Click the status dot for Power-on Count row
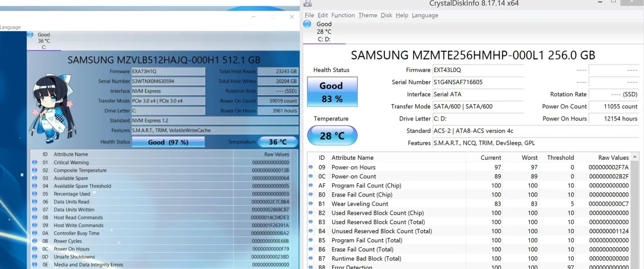644x269 pixels. pos(310,176)
